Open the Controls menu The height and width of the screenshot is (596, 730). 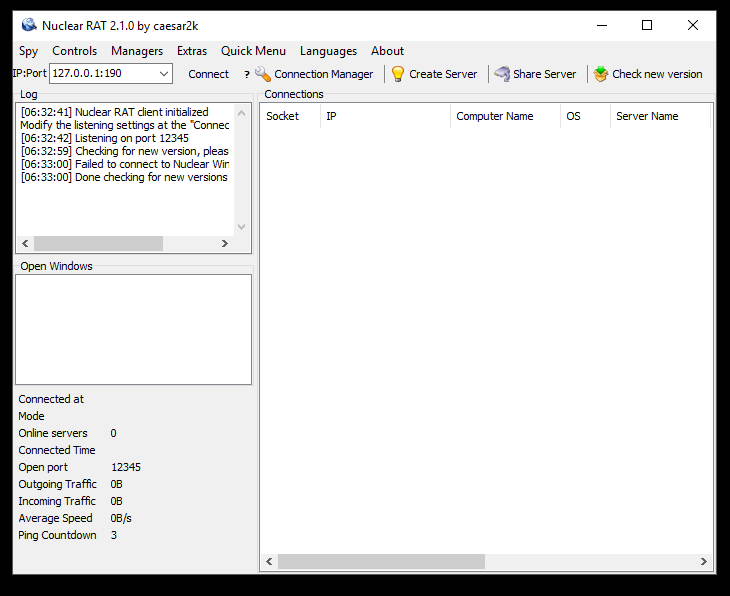click(74, 51)
